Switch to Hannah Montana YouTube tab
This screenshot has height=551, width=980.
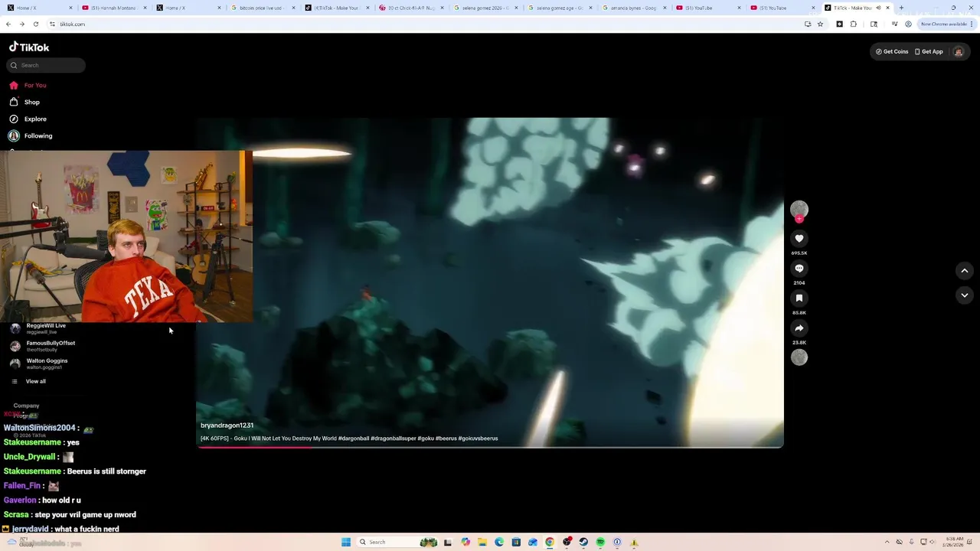[x=113, y=8]
